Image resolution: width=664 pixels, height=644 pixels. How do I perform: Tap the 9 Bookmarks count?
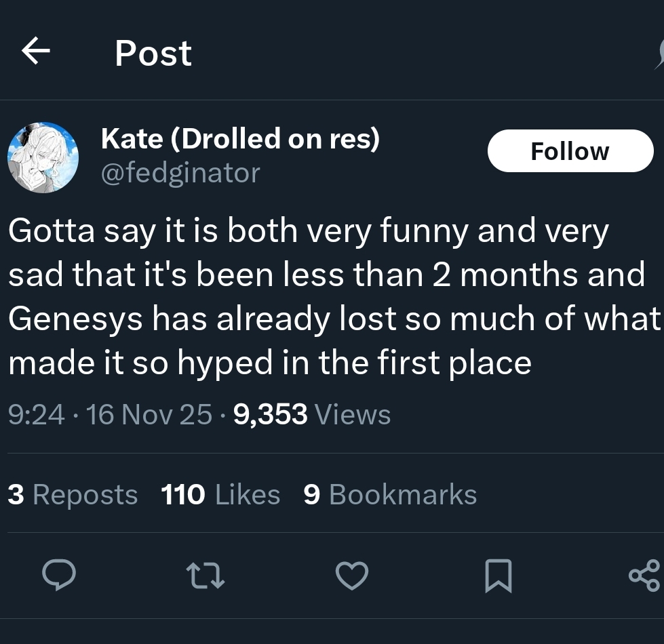click(390, 494)
